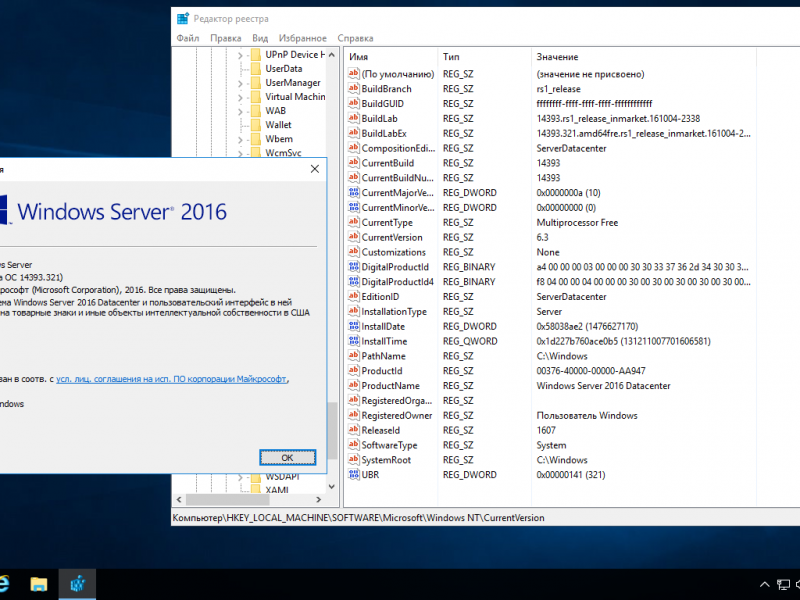
Task: Click the tree horizontal scroll right arrow
Action: (x=318, y=499)
